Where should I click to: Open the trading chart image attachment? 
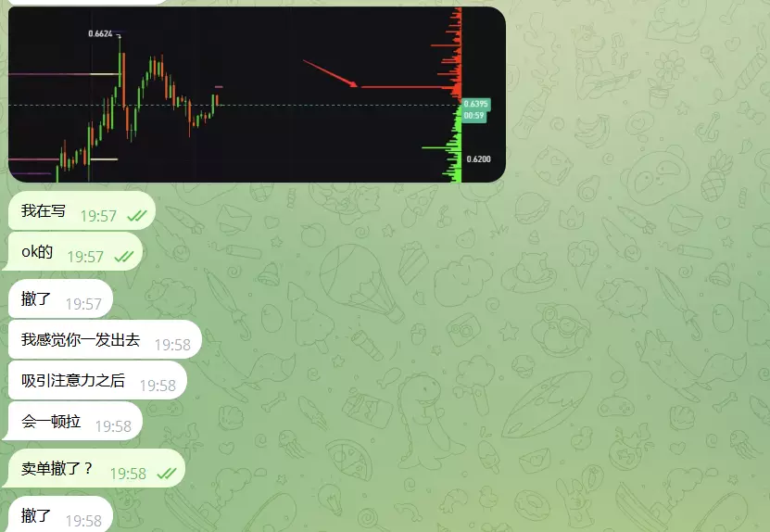[x=257, y=95]
